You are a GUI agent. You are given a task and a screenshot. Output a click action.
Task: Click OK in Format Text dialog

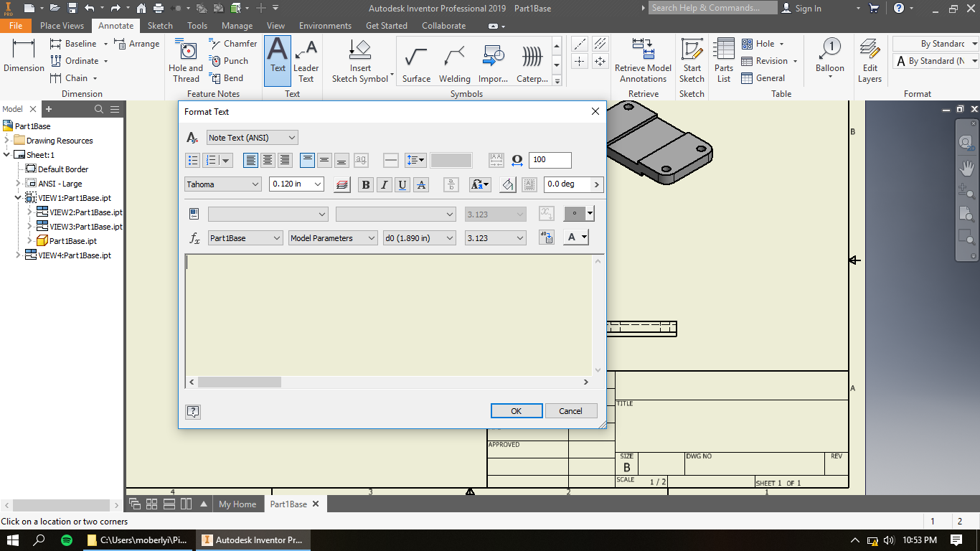[x=516, y=411]
